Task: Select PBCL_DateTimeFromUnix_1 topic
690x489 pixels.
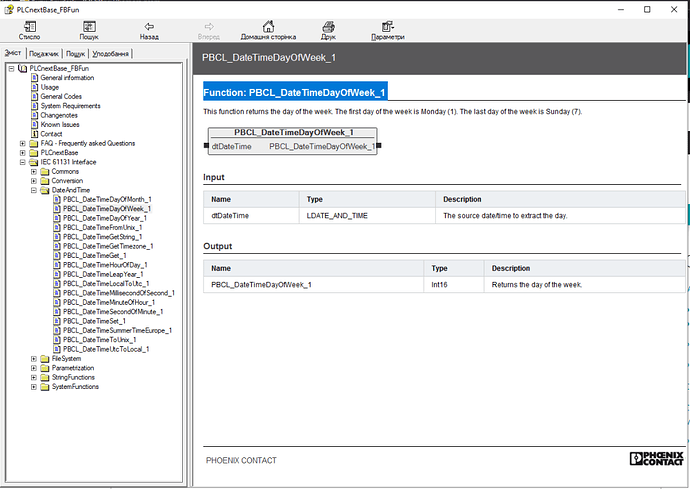Action: (x=103, y=228)
